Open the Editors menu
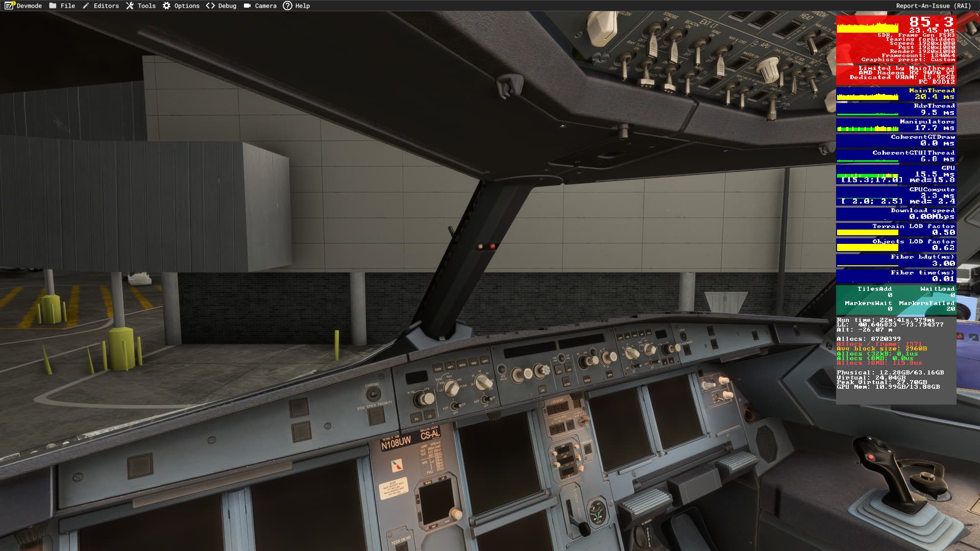The image size is (980, 551). [101, 6]
